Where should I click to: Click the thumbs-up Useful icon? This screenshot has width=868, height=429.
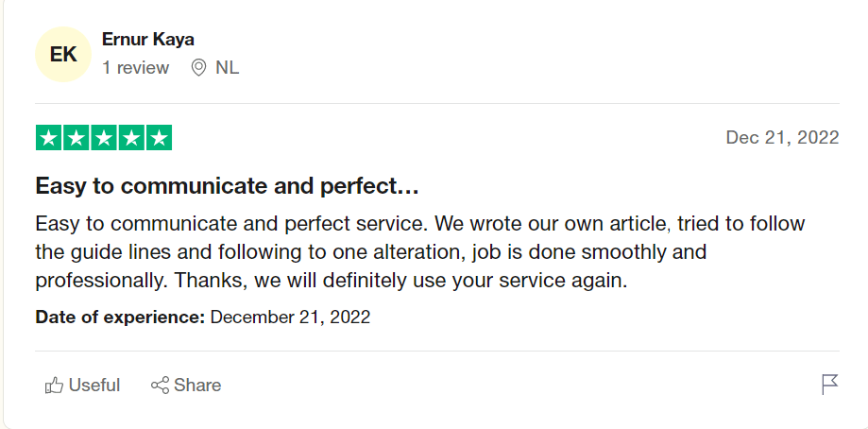pyautogui.click(x=54, y=386)
